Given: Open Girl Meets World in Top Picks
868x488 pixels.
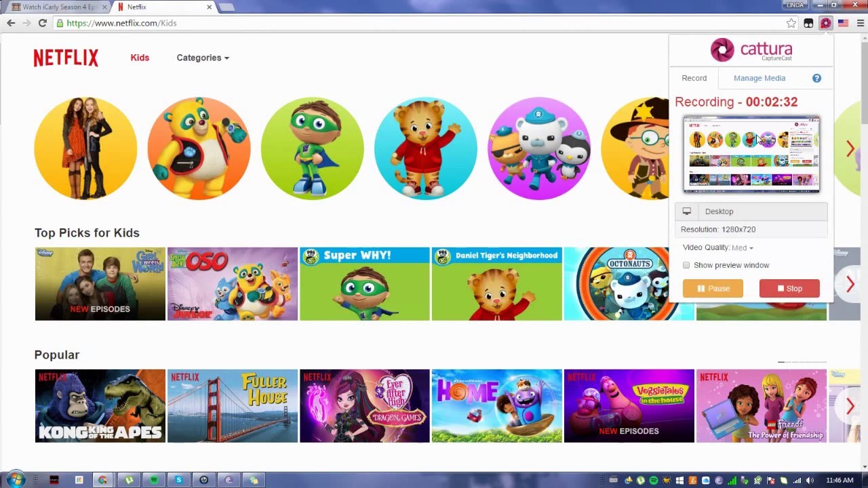Looking at the screenshot, I should 100,284.
